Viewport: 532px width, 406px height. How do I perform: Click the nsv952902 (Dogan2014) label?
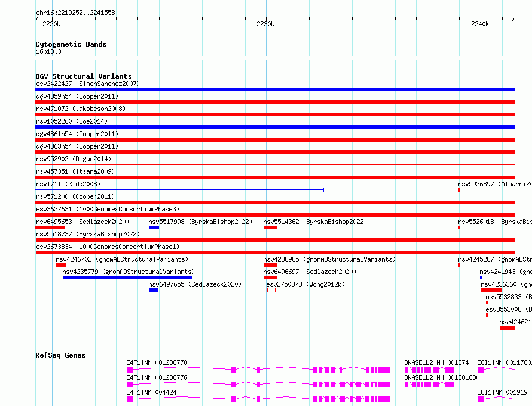74,159
